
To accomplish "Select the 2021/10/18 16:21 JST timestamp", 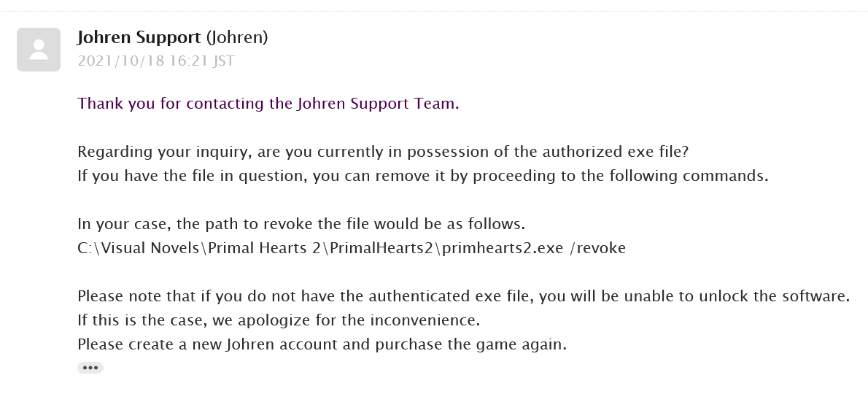I will (x=156, y=61).
